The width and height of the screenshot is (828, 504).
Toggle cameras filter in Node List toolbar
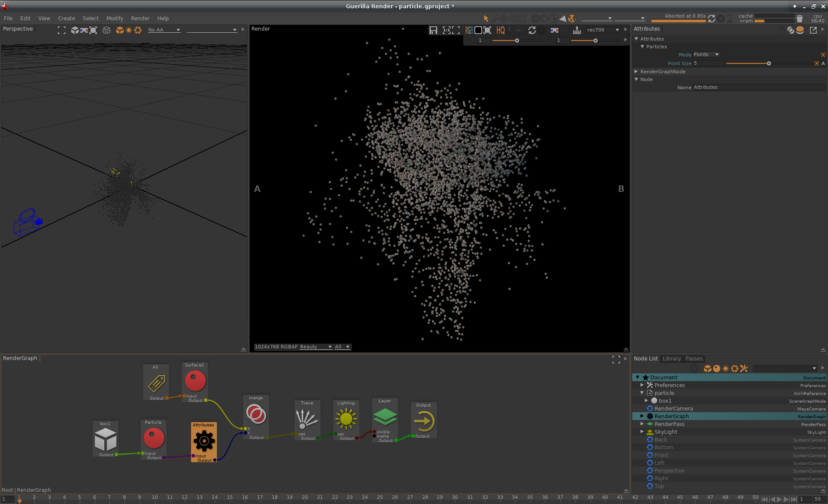coord(735,369)
